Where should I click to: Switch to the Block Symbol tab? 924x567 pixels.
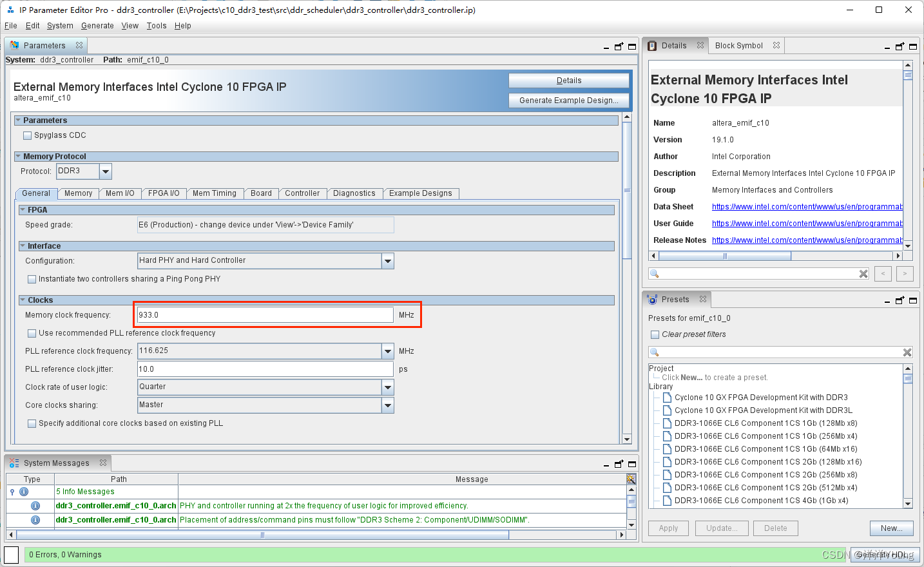(739, 46)
